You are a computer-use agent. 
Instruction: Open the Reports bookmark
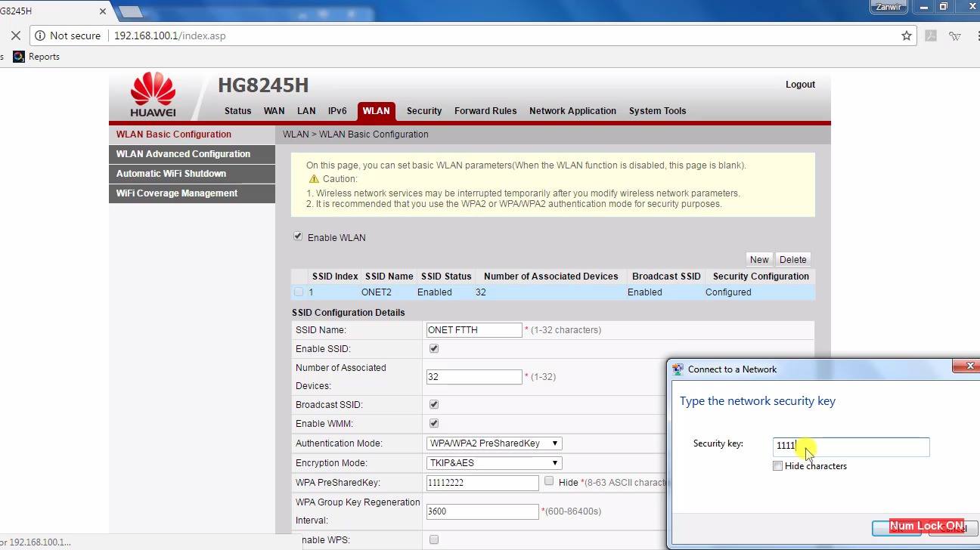[x=36, y=57]
